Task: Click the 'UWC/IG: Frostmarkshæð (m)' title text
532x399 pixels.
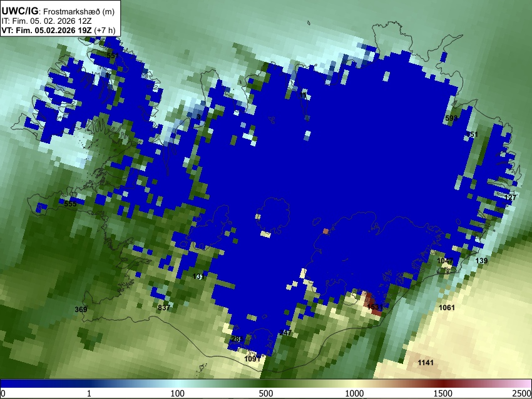Action: pos(58,11)
